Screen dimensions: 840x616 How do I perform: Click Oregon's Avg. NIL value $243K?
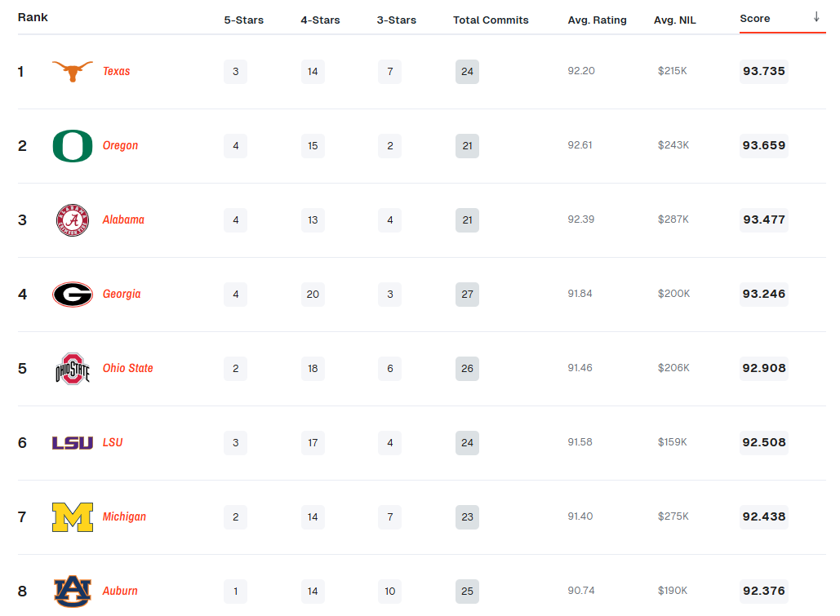pos(673,145)
